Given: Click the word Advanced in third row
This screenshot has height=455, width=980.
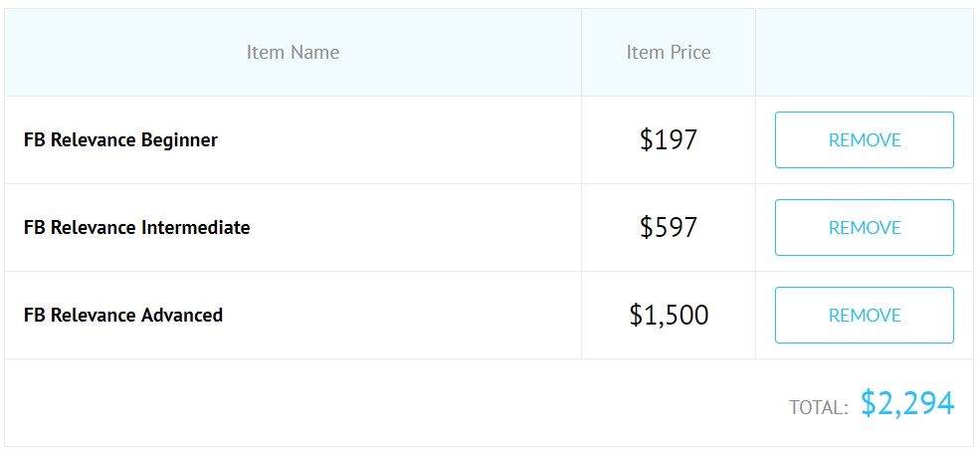Looking at the screenshot, I should [182, 315].
